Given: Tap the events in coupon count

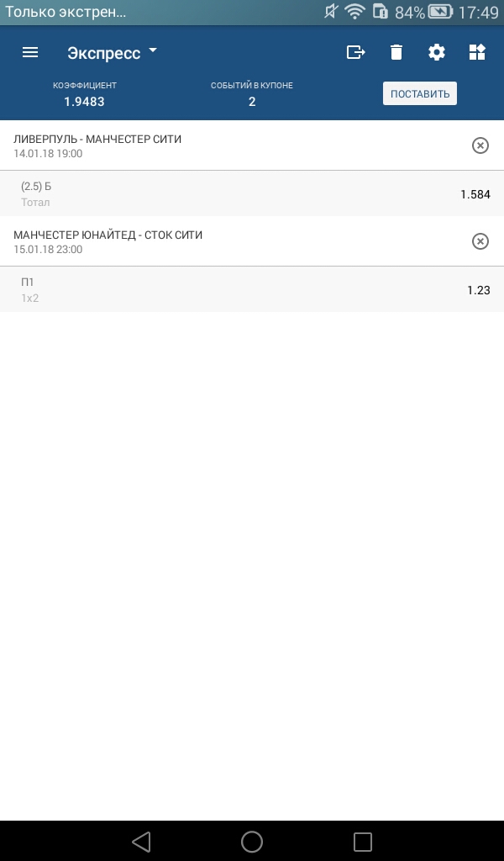Looking at the screenshot, I should click(x=252, y=102).
